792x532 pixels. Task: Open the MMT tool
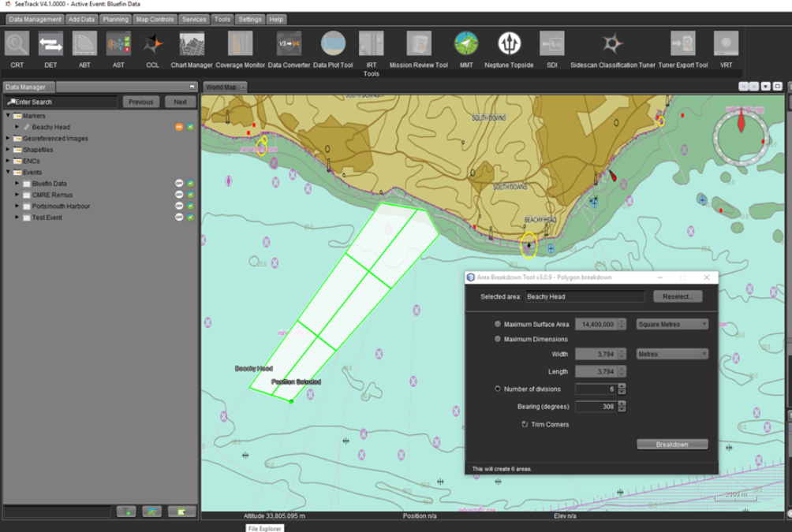click(466, 43)
